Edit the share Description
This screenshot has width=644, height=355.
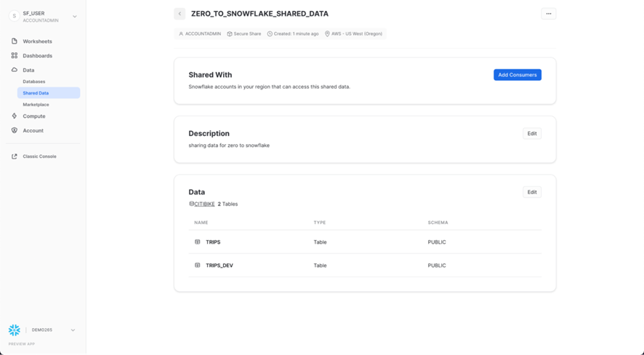tap(531, 134)
